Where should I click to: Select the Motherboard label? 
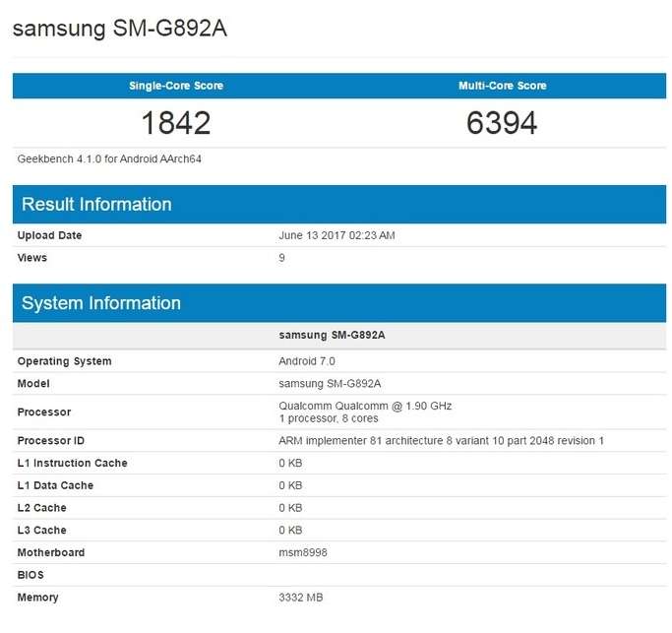(51, 552)
